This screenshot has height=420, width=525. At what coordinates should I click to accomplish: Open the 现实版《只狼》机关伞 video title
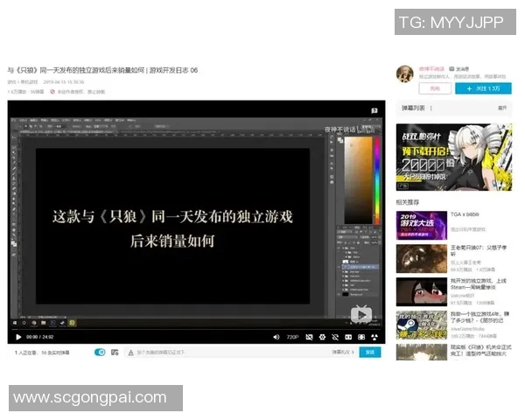pos(480,350)
